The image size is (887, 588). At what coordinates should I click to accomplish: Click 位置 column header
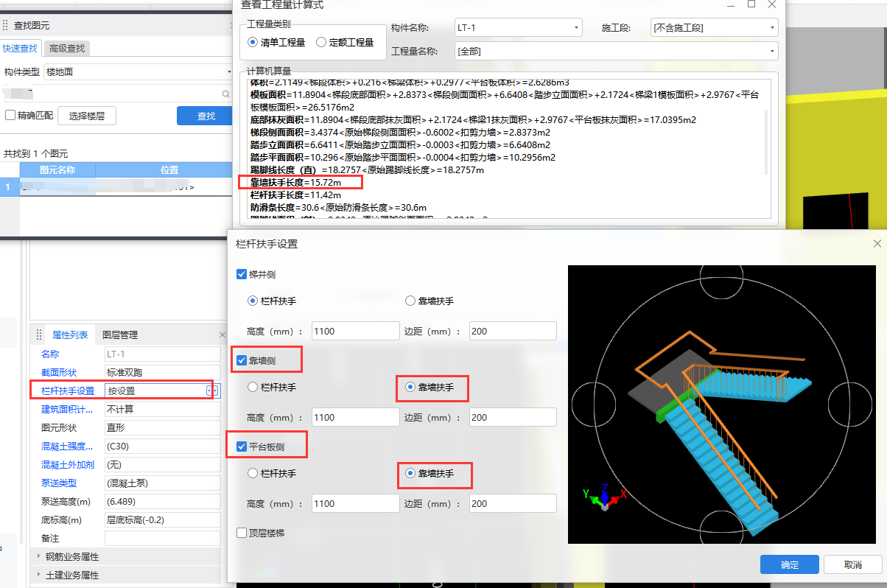click(x=169, y=169)
